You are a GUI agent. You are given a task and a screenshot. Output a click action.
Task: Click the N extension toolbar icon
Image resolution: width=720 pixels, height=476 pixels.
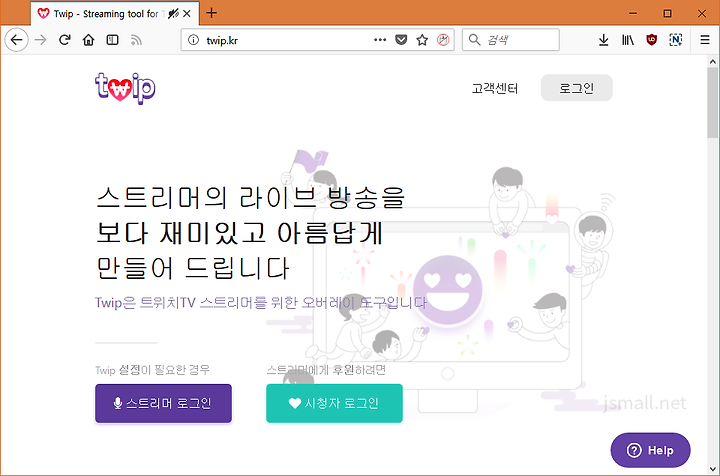click(675, 40)
